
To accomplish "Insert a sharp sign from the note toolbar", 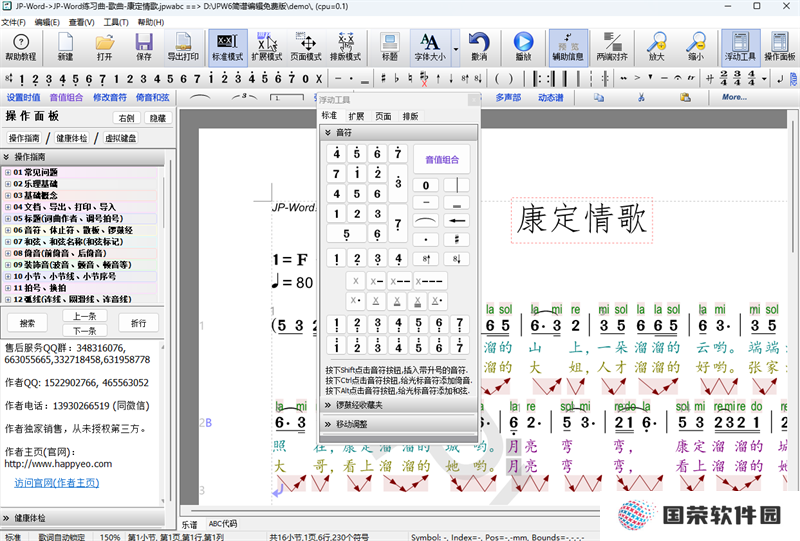I will tap(383, 79).
